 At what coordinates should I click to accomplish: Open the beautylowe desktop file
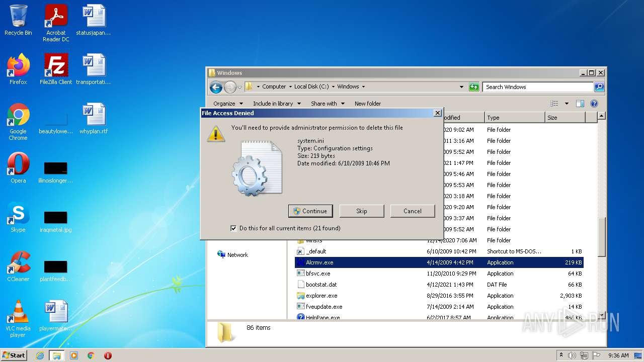(x=56, y=122)
